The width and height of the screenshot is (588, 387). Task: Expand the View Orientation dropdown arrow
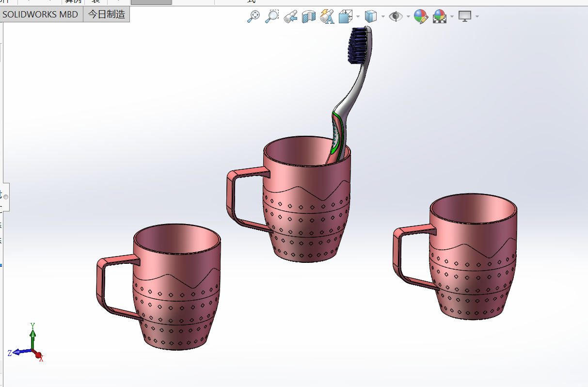pos(358,16)
